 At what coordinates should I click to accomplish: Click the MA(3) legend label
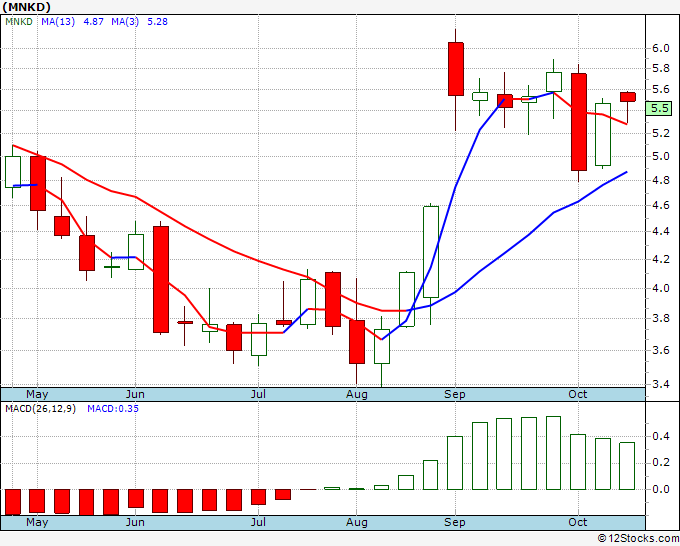(x=125, y=22)
